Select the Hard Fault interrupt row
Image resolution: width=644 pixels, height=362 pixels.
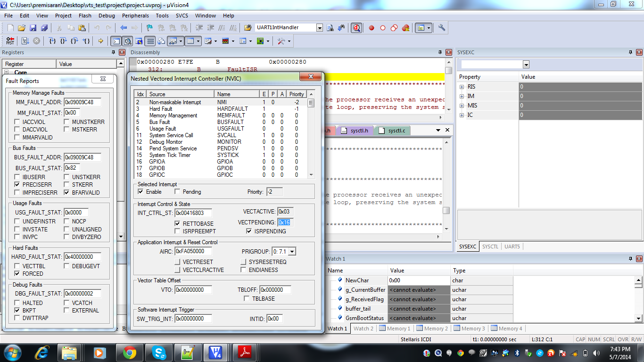[x=221, y=109]
